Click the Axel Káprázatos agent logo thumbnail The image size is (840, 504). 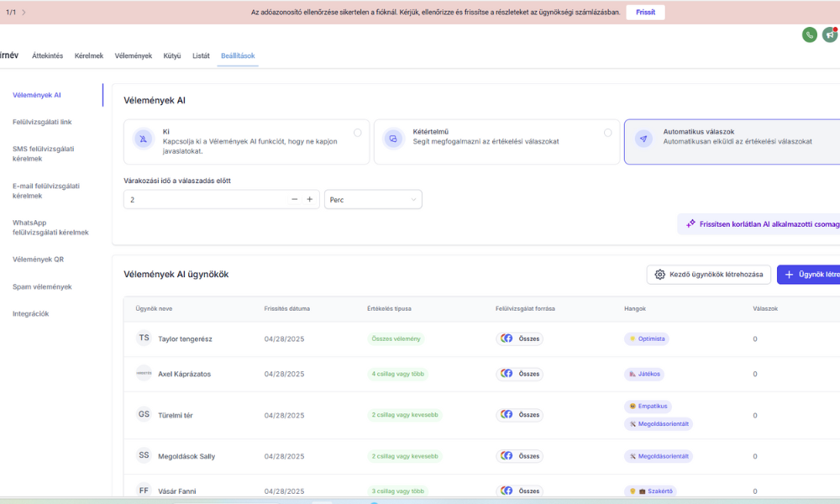(x=144, y=374)
